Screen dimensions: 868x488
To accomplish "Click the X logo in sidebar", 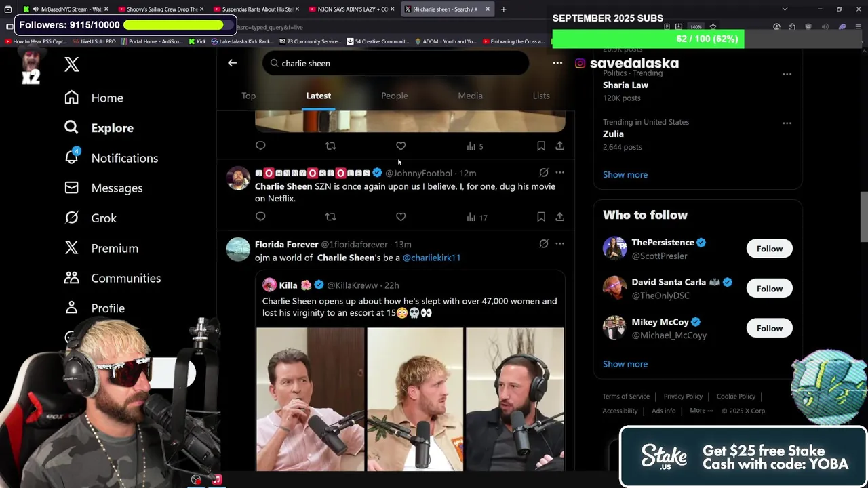I will (x=71, y=64).
